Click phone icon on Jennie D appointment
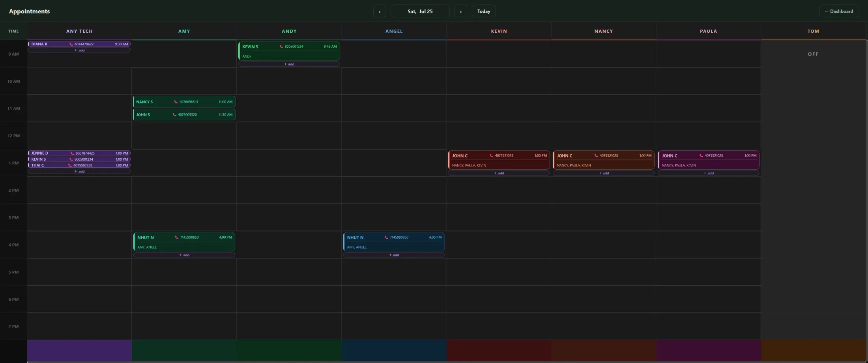868x363 pixels. 72,153
